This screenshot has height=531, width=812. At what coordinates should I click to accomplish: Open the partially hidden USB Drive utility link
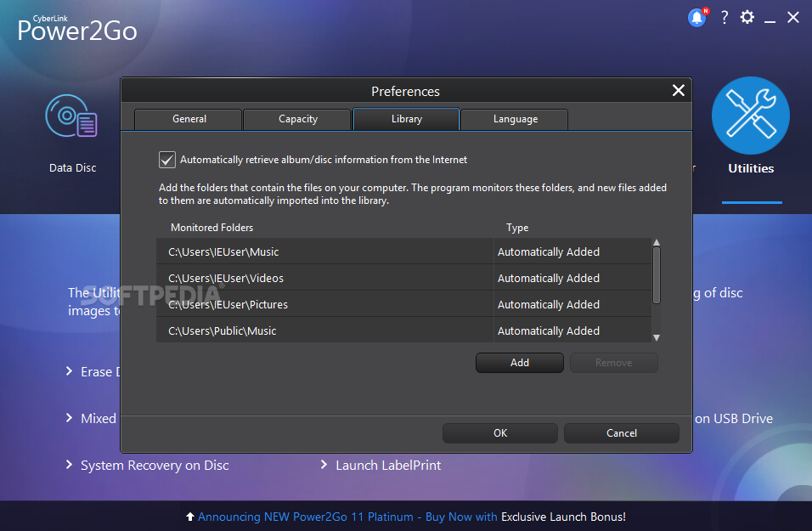point(733,419)
